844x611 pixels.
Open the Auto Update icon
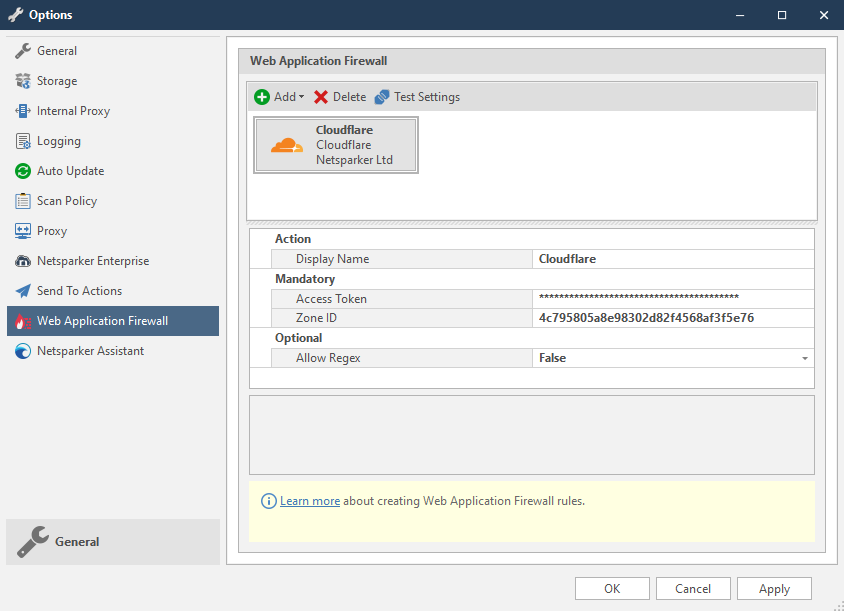pyautogui.click(x=23, y=171)
